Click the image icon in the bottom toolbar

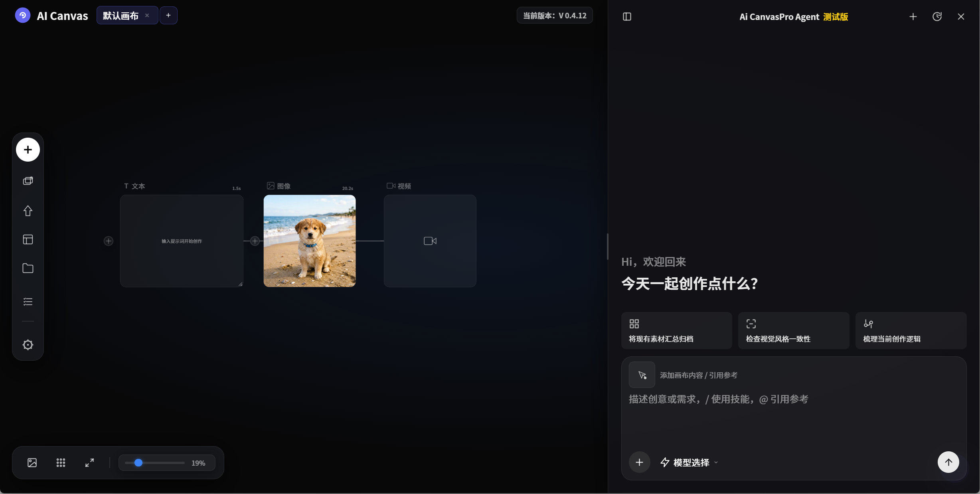pos(32,463)
